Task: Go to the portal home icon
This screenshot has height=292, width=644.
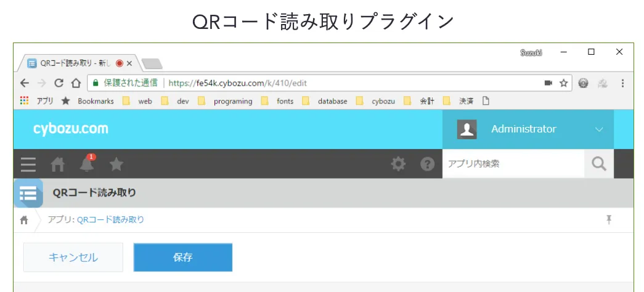Action: pos(57,164)
